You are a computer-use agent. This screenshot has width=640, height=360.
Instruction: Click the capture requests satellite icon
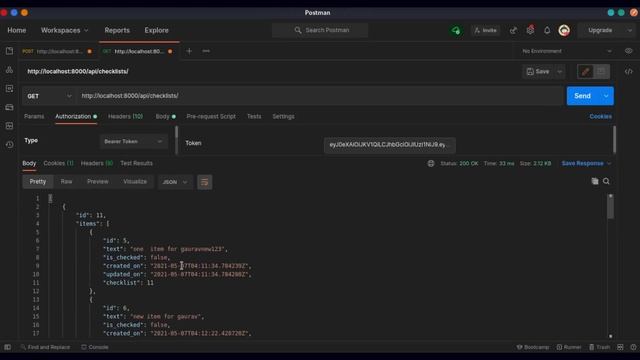[x=513, y=30]
